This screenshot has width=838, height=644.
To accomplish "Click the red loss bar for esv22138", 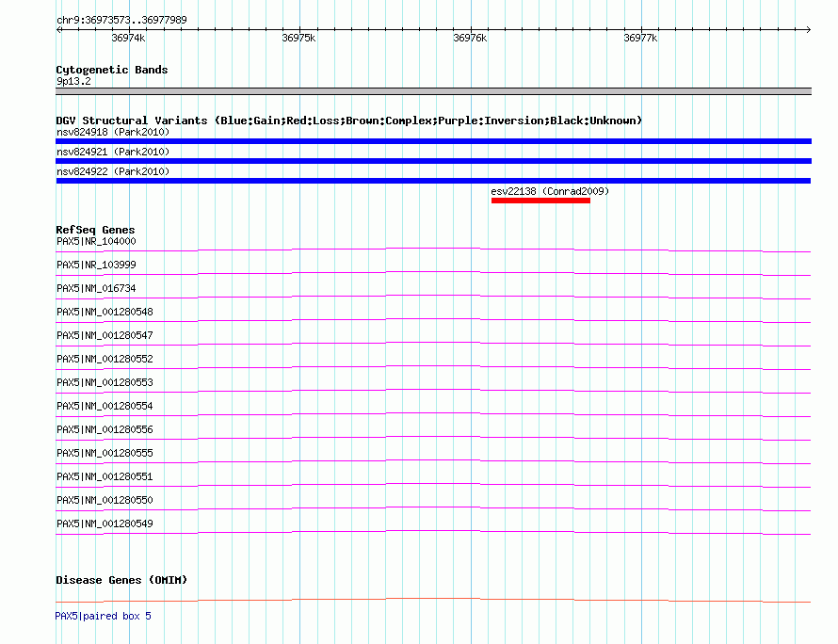I will [x=540, y=201].
